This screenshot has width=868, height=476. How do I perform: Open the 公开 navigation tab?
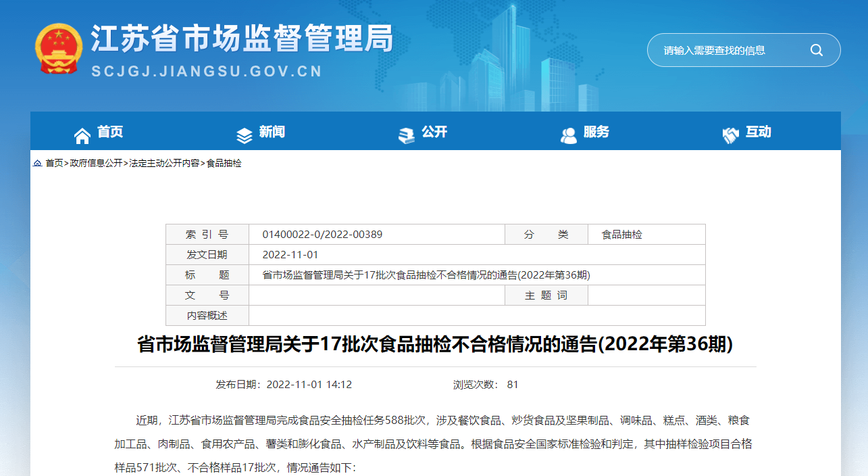point(434,132)
